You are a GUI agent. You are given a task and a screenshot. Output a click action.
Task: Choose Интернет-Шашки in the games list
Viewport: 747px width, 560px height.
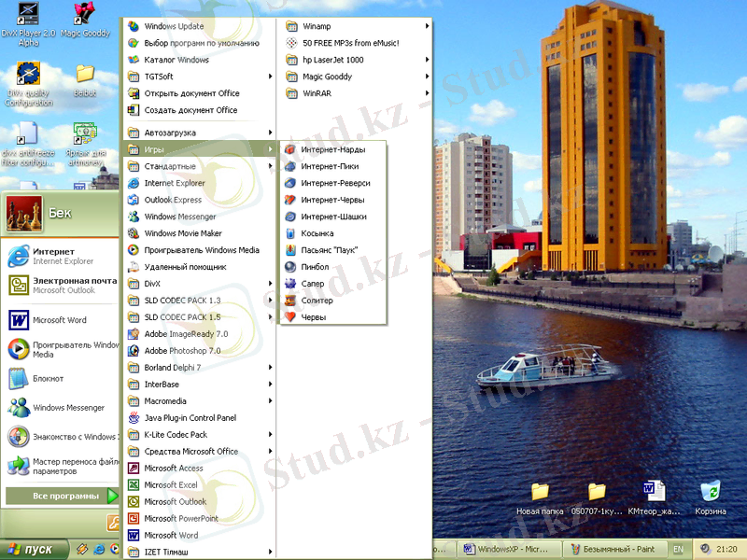pos(333,217)
